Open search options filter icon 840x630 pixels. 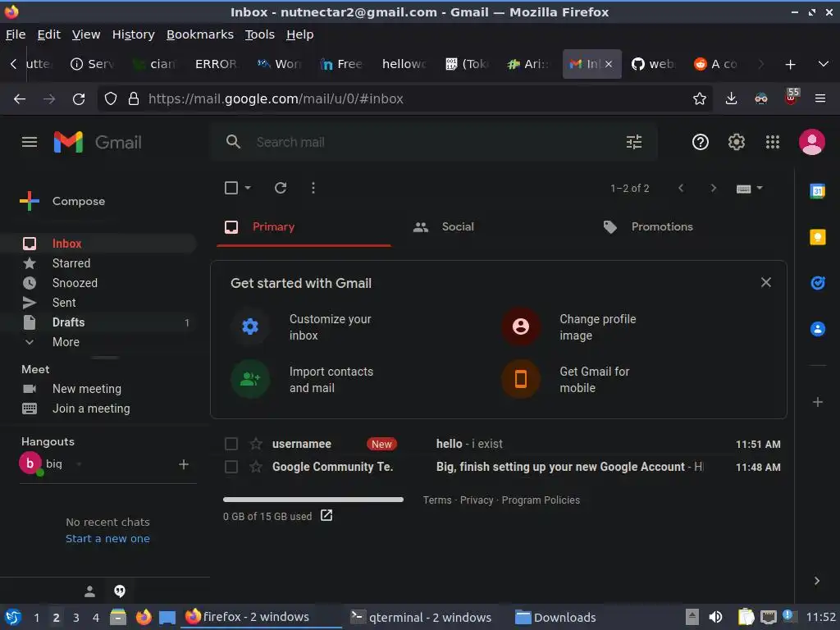click(x=634, y=142)
